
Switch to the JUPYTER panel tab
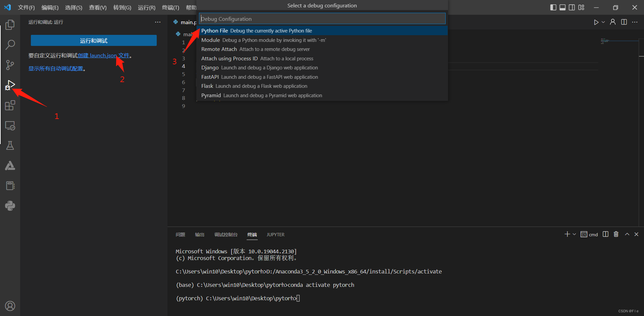pyautogui.click(x=276, y=235)
